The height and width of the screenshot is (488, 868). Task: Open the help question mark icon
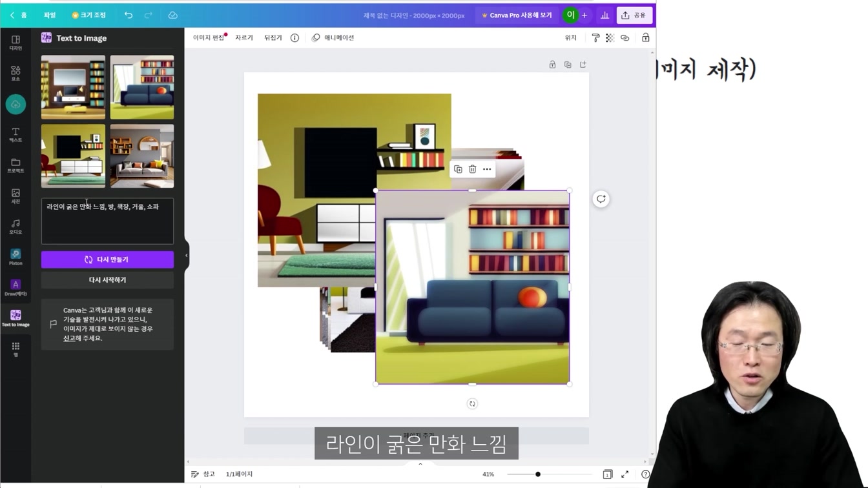click(645, 474)
